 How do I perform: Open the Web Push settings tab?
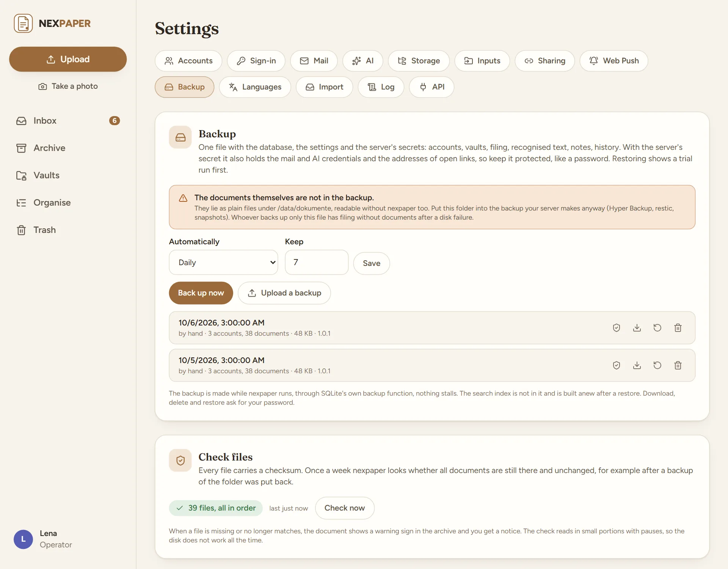tap(614, 61)
